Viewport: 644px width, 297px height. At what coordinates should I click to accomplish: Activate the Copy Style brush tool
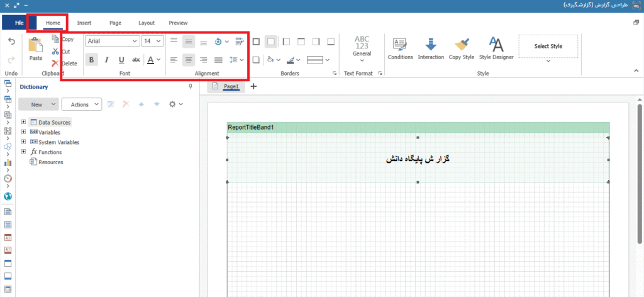(x=462, y=44)
